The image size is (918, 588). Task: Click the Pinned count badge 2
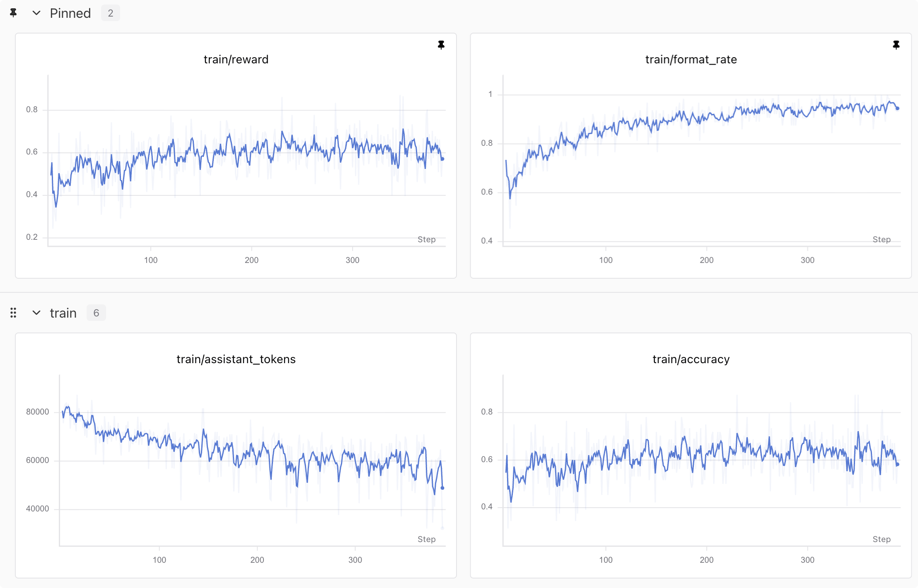[x=111, y=13]
